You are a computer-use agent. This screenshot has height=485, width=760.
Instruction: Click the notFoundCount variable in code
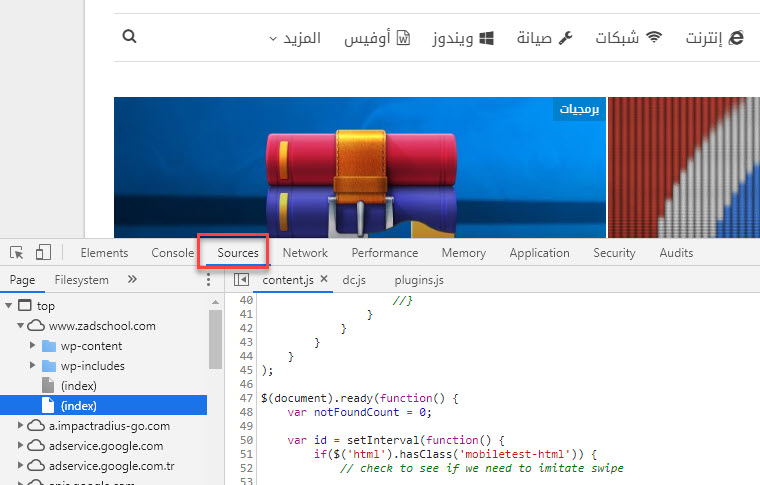[356, 412]
